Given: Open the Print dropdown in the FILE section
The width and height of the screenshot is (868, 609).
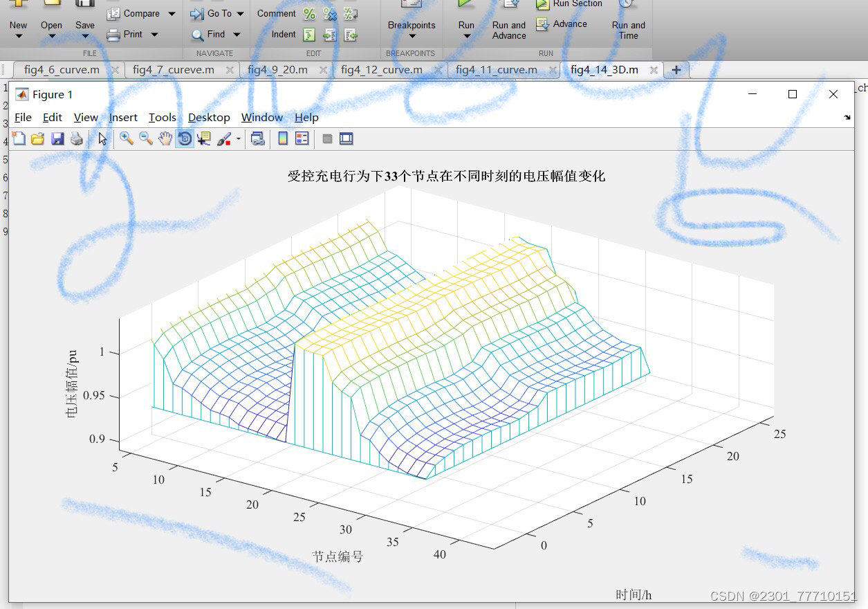Looking at the screenshot, I should pyautogui.click(x=154, y=34).
